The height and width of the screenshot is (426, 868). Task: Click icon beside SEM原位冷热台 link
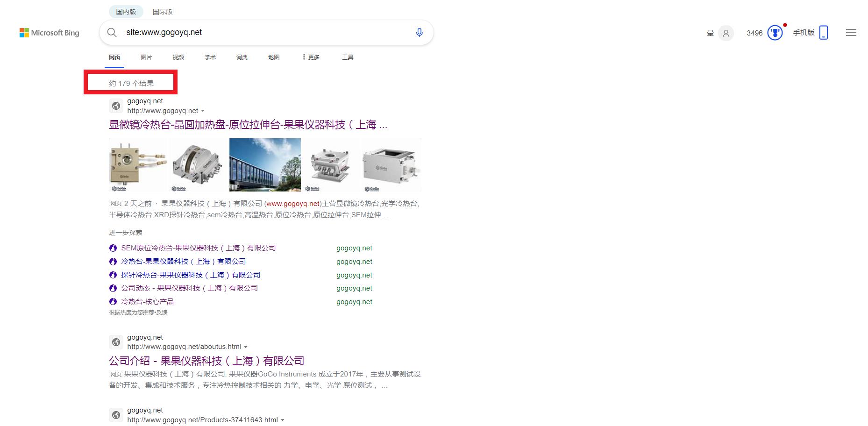[x=113, y=248]
